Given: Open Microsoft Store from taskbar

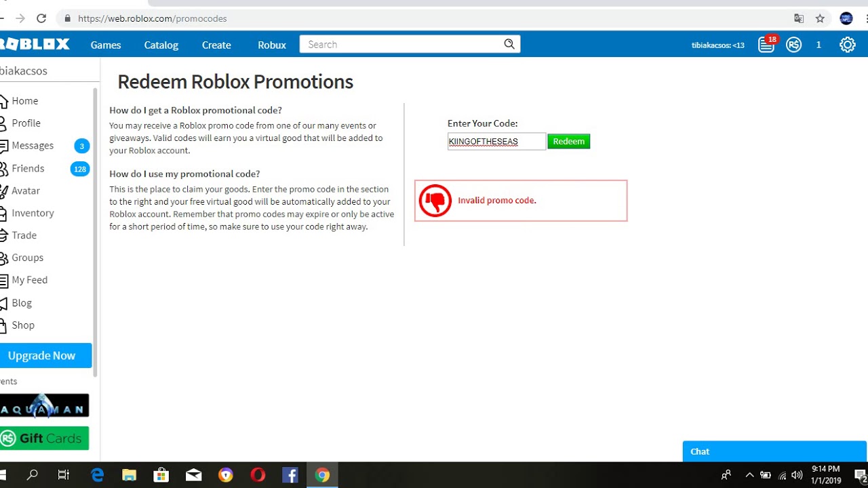Looking at the screenshot, I should (x=161, y=475).
